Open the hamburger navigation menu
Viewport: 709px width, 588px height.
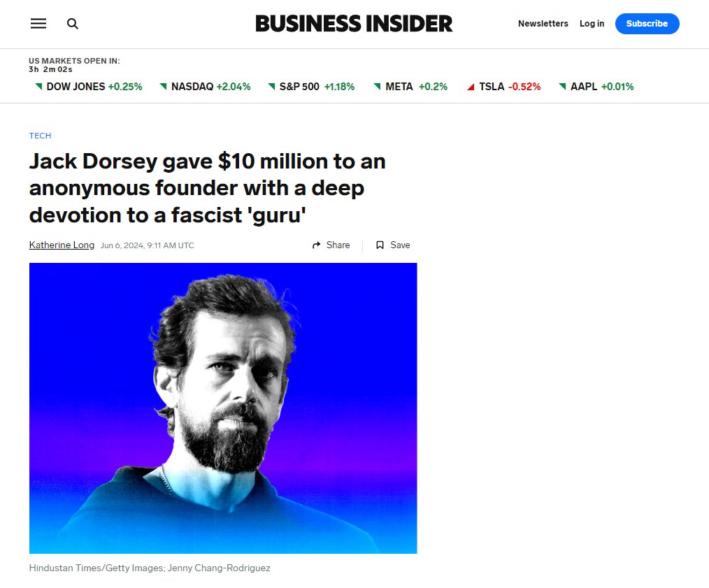click(38, 24)
